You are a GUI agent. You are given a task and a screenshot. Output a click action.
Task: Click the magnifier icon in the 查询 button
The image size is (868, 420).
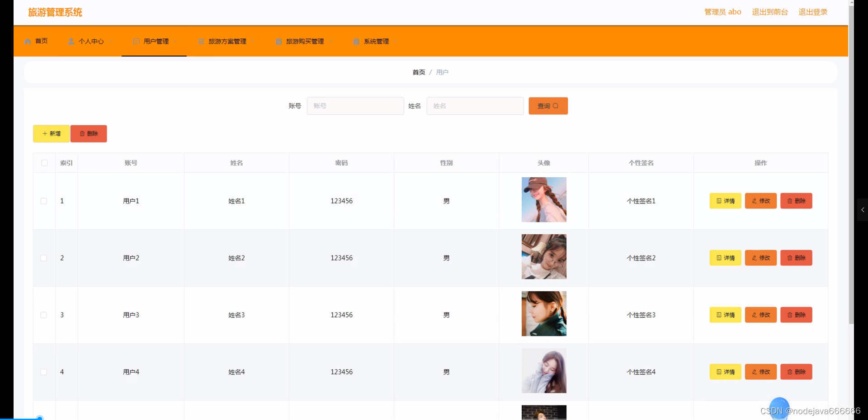pyautogui.click(x=556, y=106)
